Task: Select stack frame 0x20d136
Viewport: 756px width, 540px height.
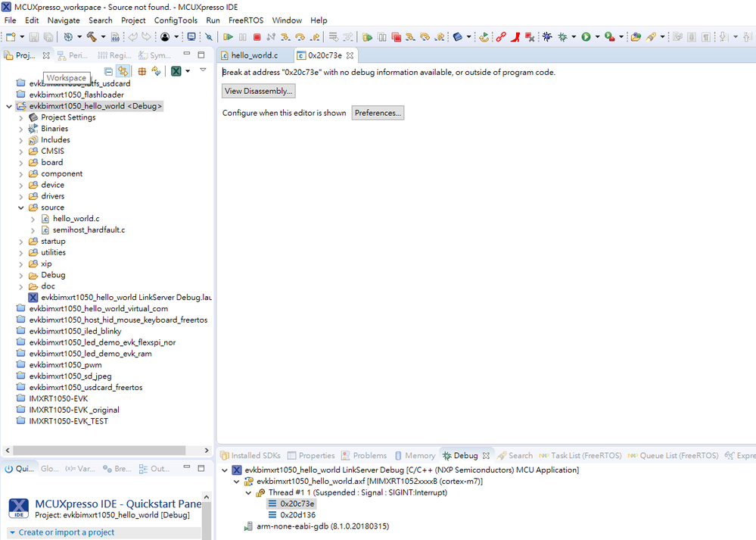Action: (297, 515)
